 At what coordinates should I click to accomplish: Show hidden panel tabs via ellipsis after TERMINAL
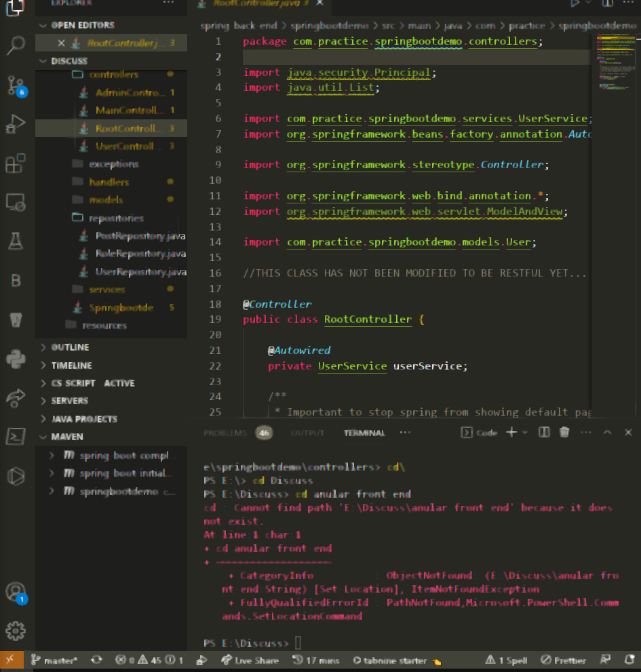click(405, 433)
